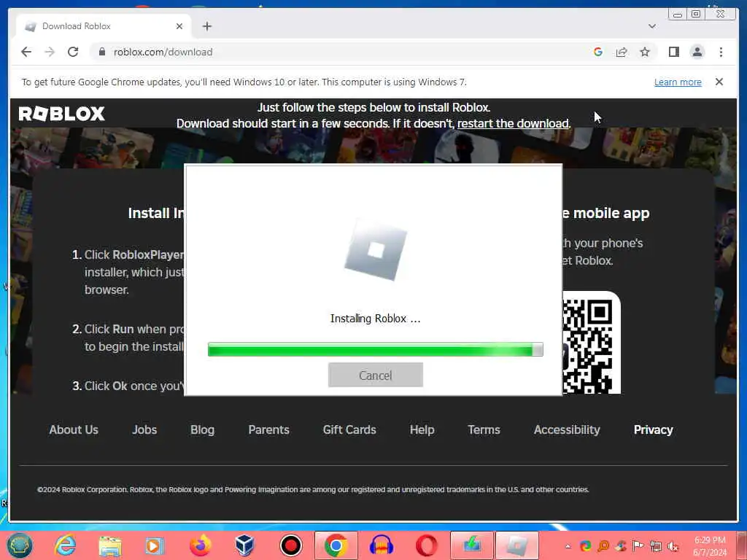Launch Firefox from the taskbar
747x560 pixels.
click(x=200, y=545)
